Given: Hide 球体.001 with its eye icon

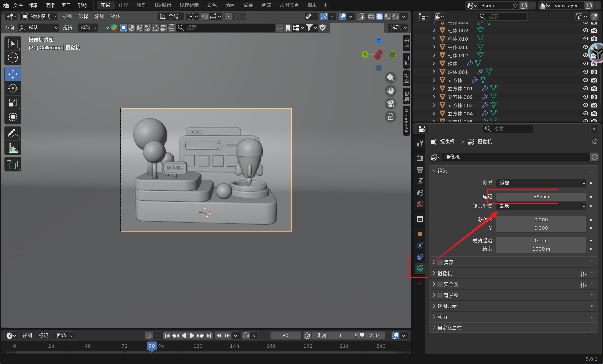Looking at the screenshot, I should point(586,72).
